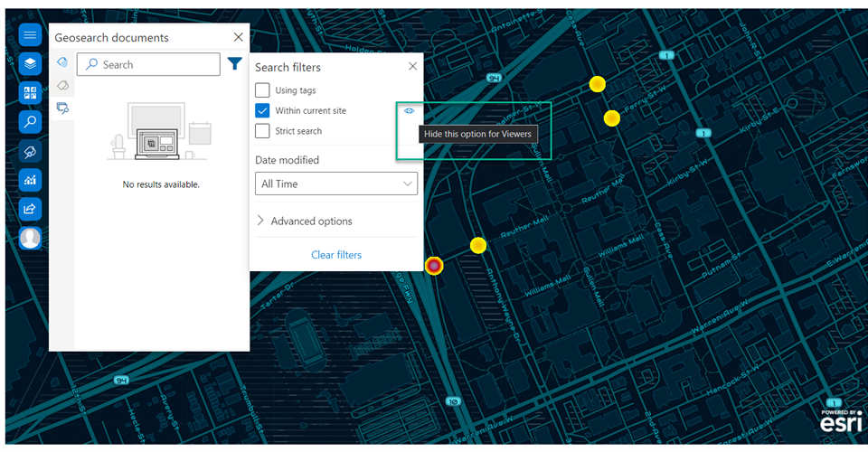Screen dimensions: 868x452
Task: Click the red map marker point
Action: click(x=434, y=266)
